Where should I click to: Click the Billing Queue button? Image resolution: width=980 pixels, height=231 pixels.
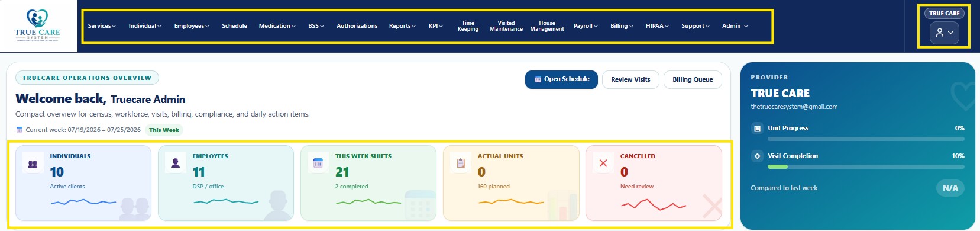tap(693, 79)
